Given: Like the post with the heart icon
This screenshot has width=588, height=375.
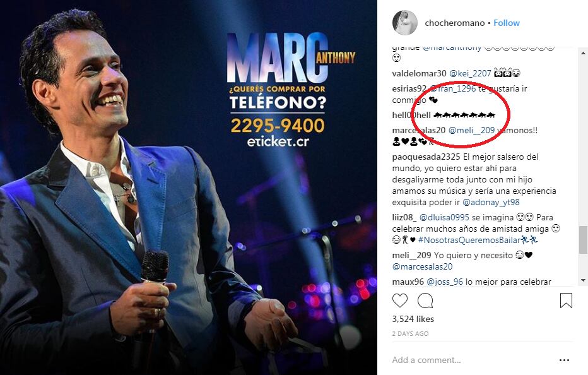Looking at the screenshot, I should pos(400,301).
